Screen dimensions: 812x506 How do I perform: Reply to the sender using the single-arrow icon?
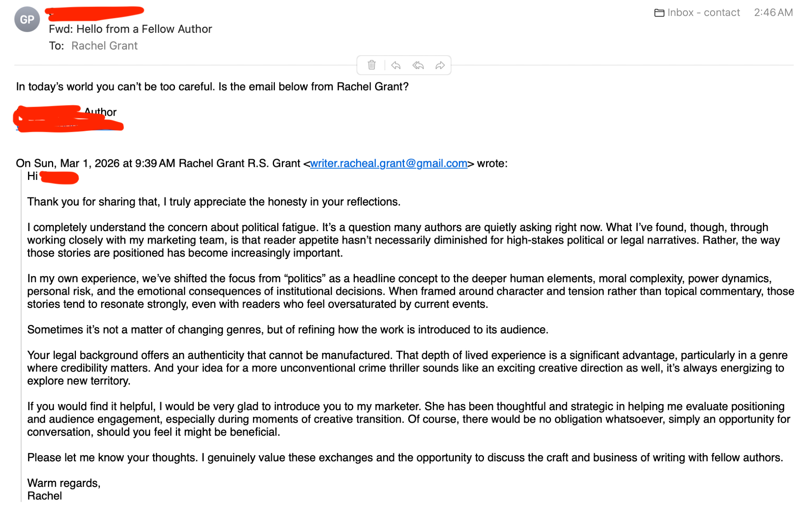[396, 65]
